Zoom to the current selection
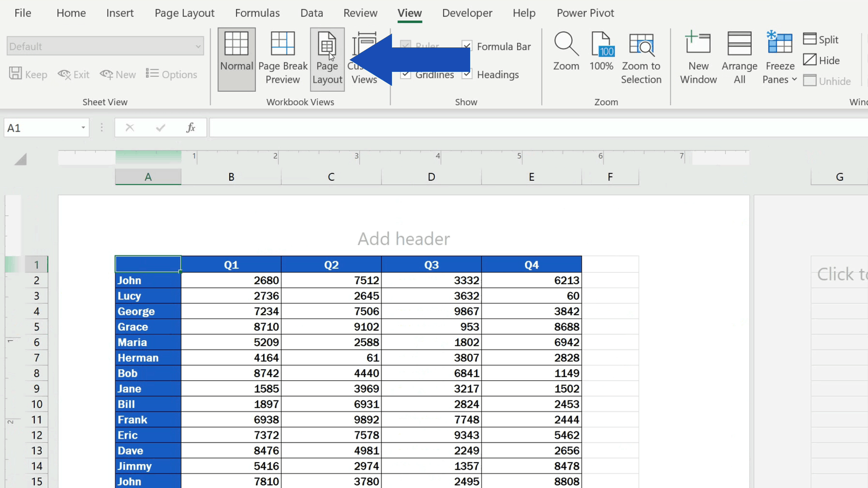Viewport: 868px width, 488px height. pos(641,58)
